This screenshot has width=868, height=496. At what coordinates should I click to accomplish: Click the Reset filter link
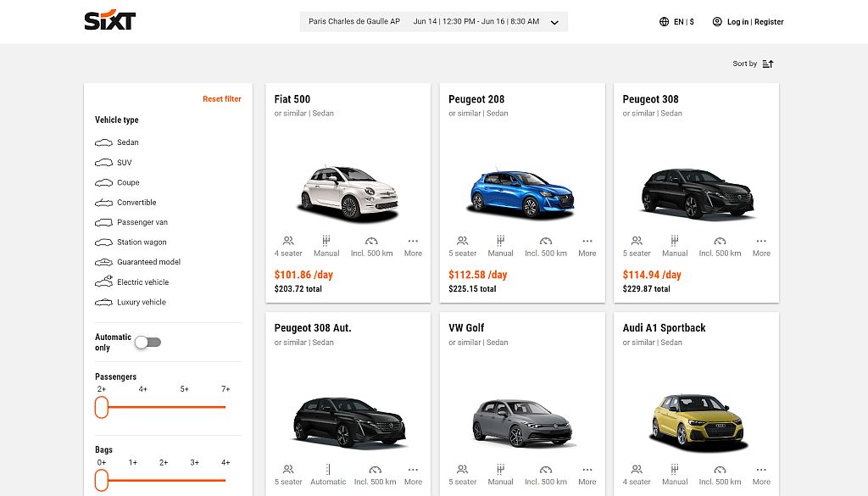coord(222,98)
